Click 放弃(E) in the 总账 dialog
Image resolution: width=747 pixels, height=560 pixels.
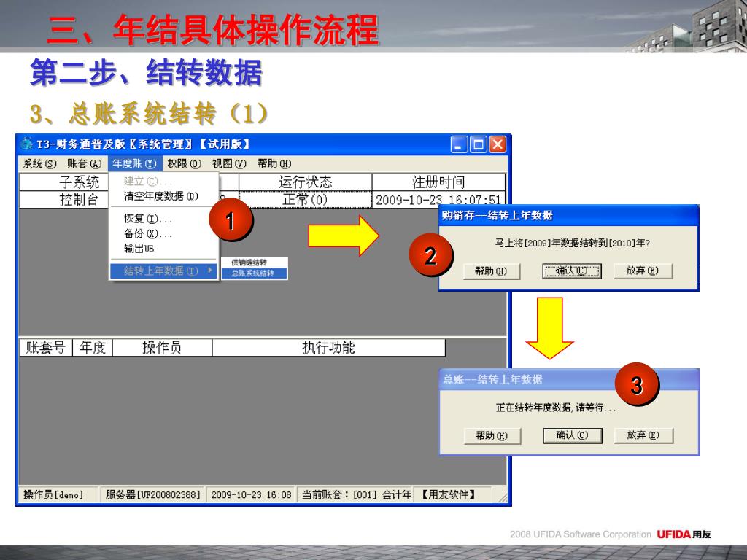(x=643, y=435)
